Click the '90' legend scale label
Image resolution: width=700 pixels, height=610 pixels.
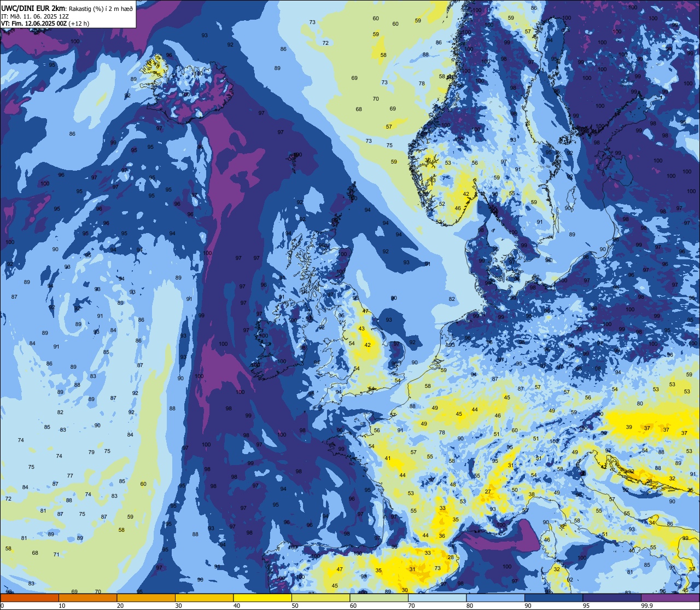pos(528,606)
